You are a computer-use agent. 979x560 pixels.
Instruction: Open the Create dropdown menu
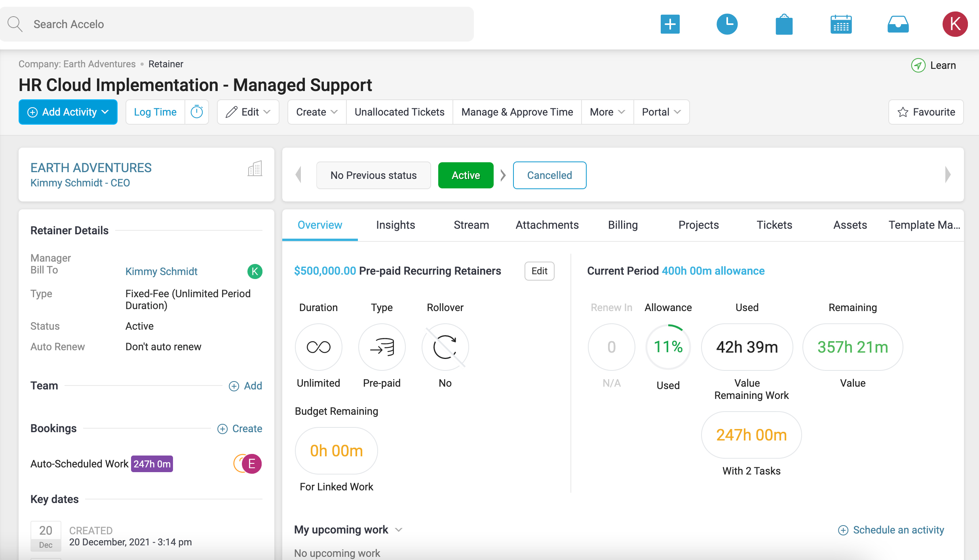pyautogui.click(x=317, y=112)
